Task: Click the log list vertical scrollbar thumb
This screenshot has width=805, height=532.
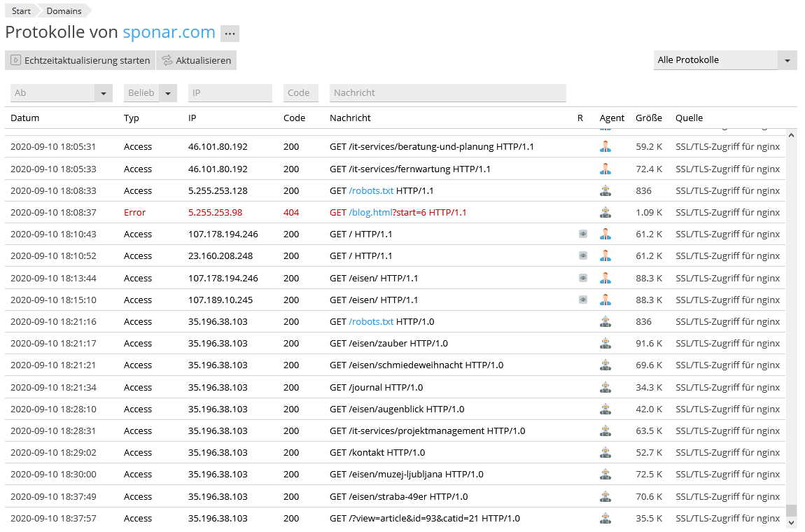Action: [x=791, y=510]
